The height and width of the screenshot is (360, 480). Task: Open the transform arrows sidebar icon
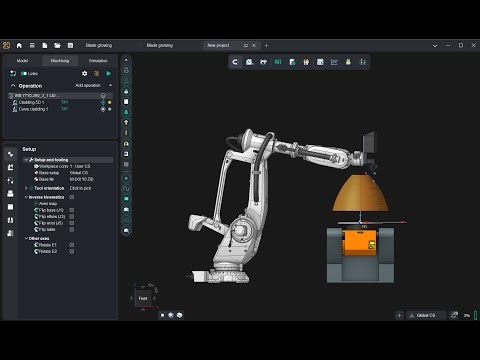pos(10,180)
